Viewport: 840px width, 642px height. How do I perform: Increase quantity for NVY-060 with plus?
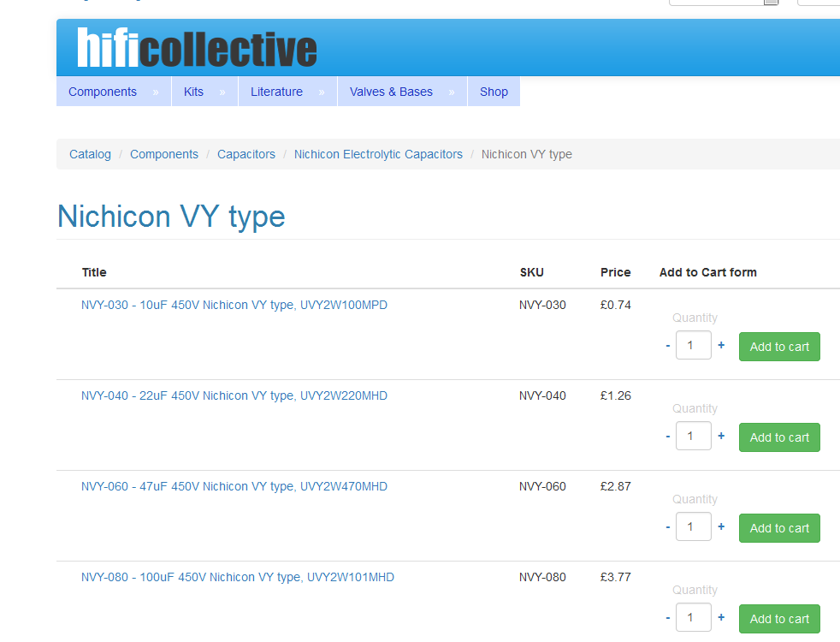pos(721,526)
